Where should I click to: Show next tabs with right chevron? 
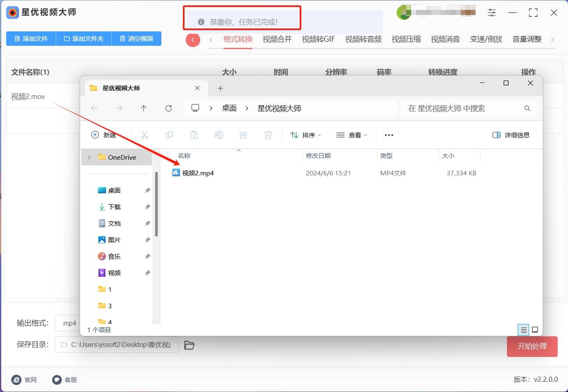click(x=552, y=40)
